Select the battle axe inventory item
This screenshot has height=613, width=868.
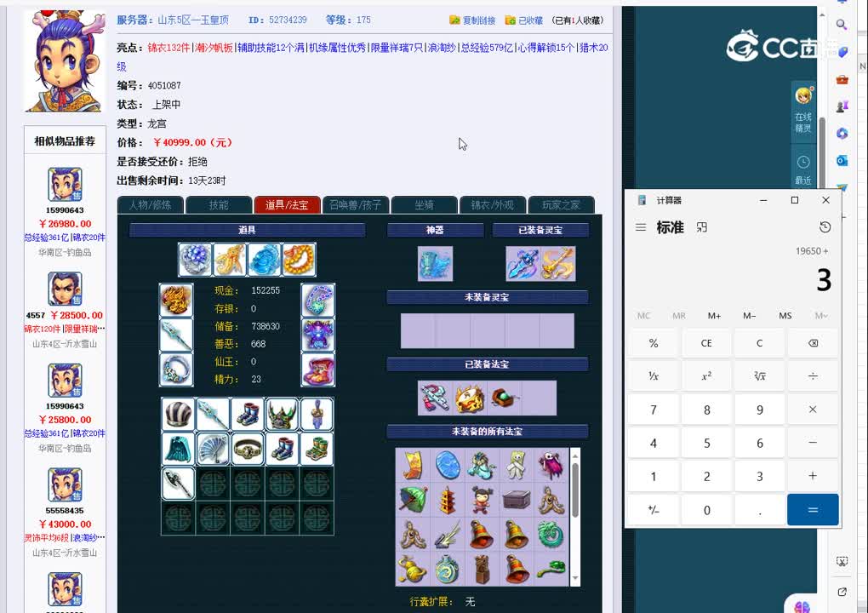coord(178,483)
